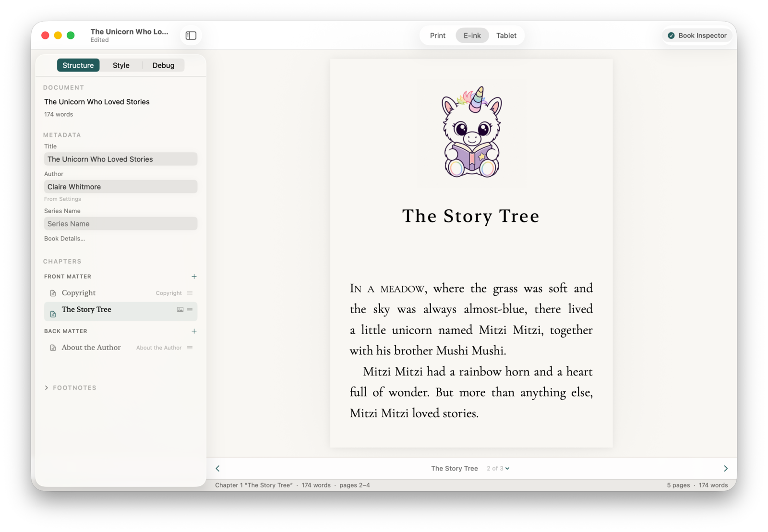The height and width of the screenshot is (532, 768).
Task: Click the Book Inspector checkmark icon
Action: pos(671,36)
